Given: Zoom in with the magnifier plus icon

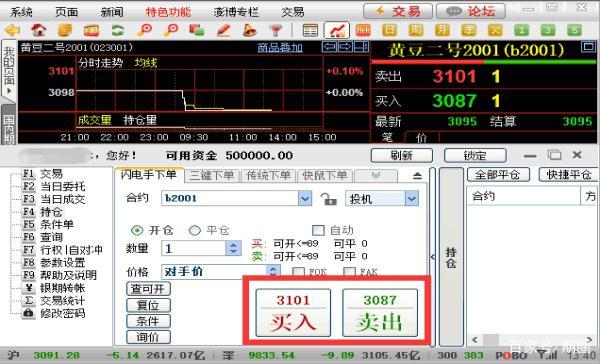Looking at the screenshot, I should pyautogui.click(x=145, y=30).
